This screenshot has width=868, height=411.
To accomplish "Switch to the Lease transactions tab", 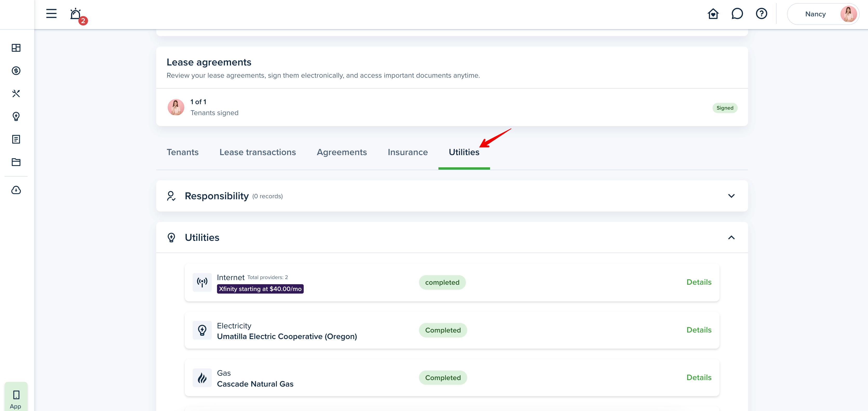I will tap(257, 153).
